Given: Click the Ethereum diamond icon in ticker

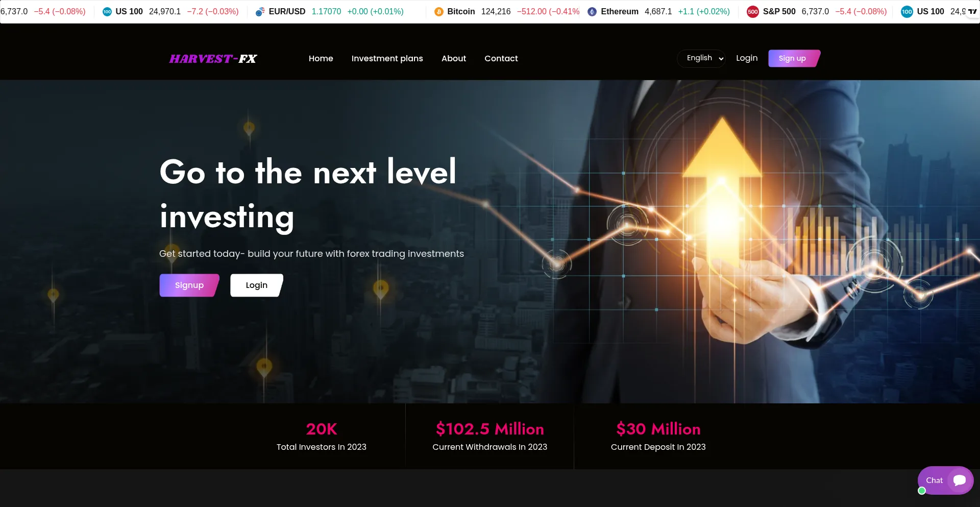Looking at the screenshot, I should tap(592, 12).
